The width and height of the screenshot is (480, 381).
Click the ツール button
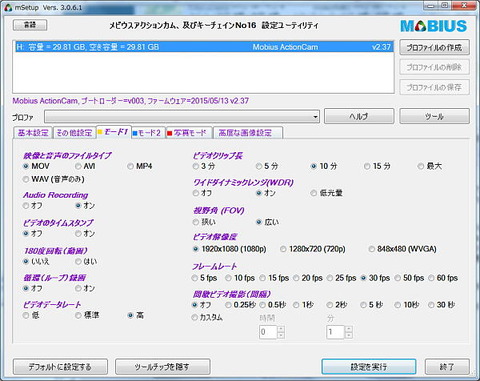tap(434, 116)
